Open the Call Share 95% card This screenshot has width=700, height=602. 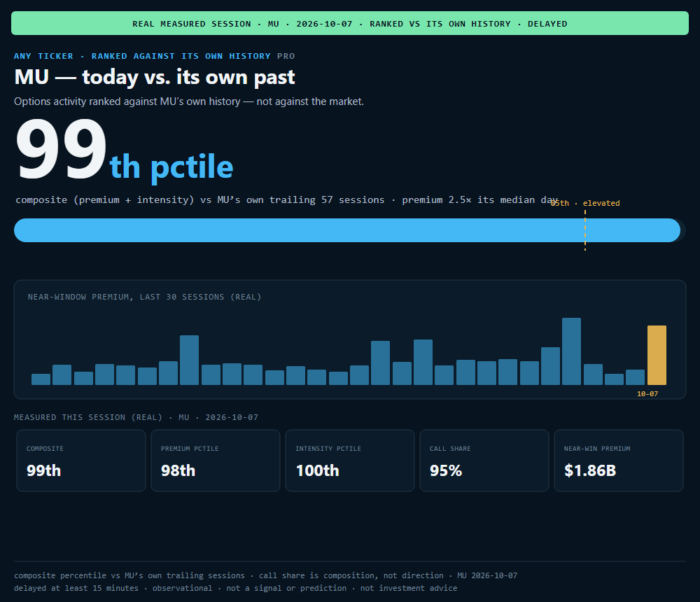484,461
